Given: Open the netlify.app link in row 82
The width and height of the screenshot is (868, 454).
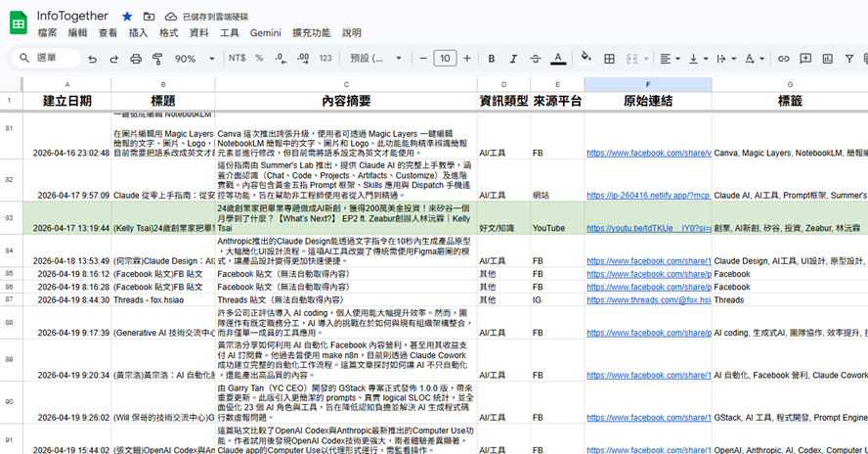Looking at the screenshot, I should 648,195.
